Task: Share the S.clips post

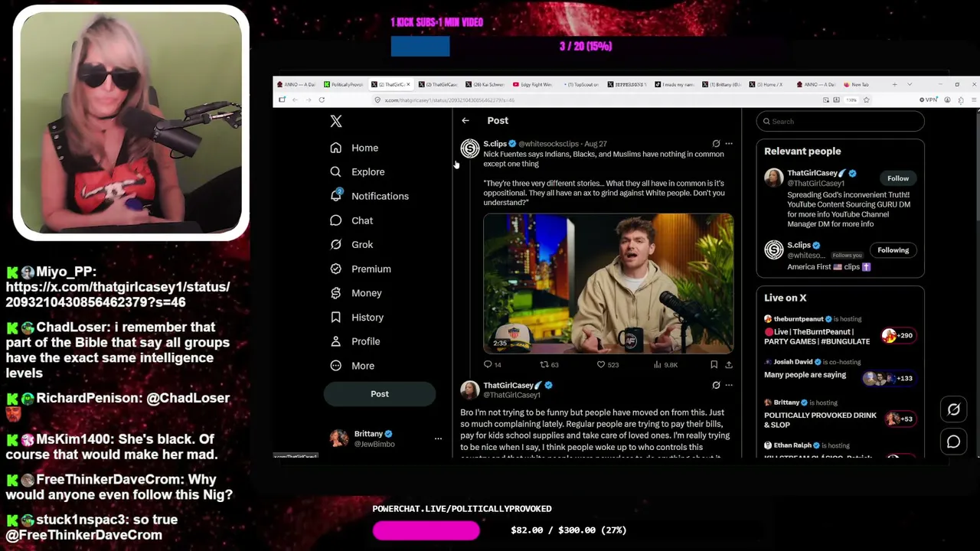Action: pyautogui.click(x=729, y=365)
